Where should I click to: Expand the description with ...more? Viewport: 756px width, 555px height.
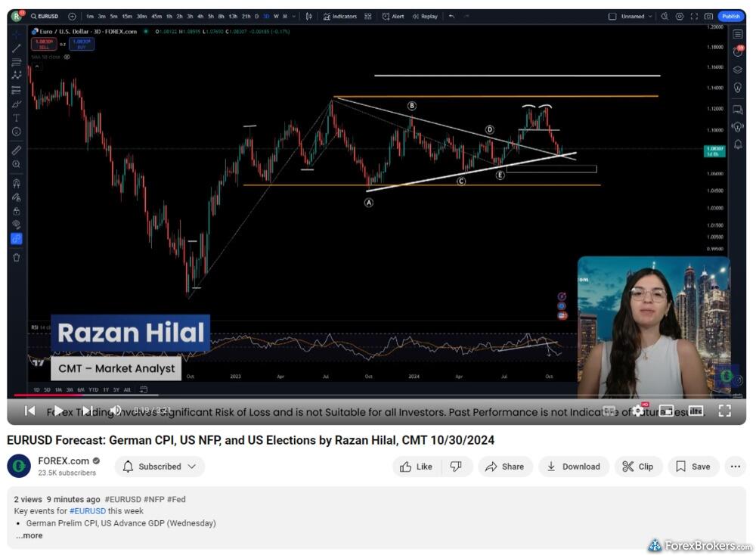point(29,535)
